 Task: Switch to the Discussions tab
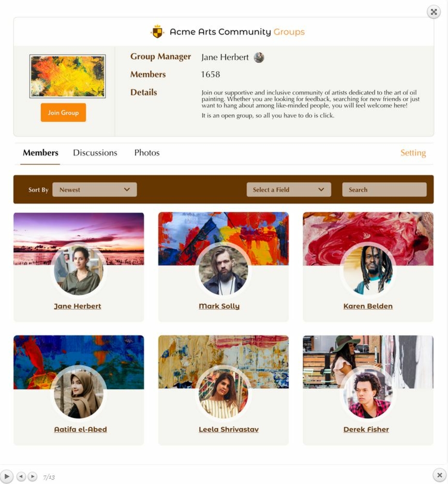point(95,153)
